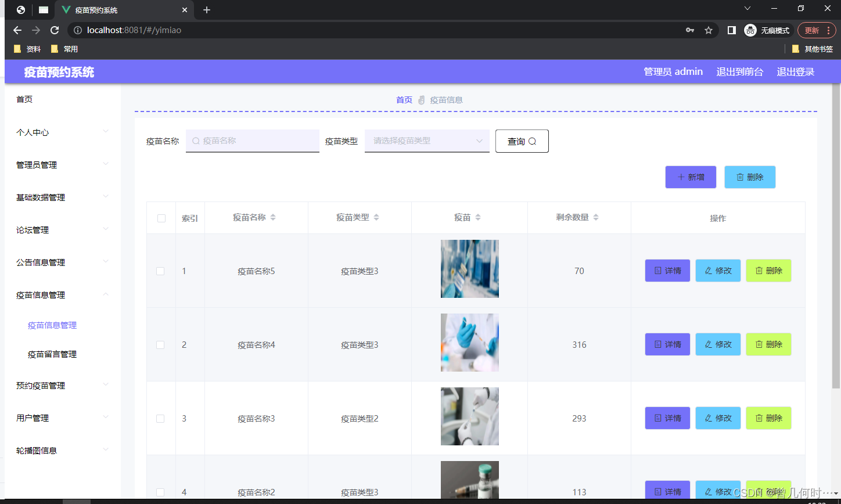Open 请选择疫苗类型 dropdown
Image resolution: width=841 pixels, height=504 pixels.
[x=427, y=141]
